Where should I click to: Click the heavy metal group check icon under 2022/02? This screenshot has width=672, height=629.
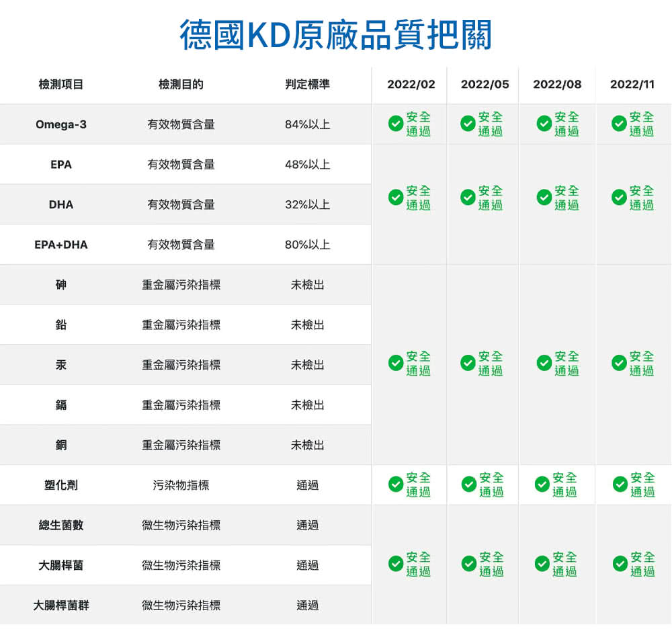(x=396, y=363)
